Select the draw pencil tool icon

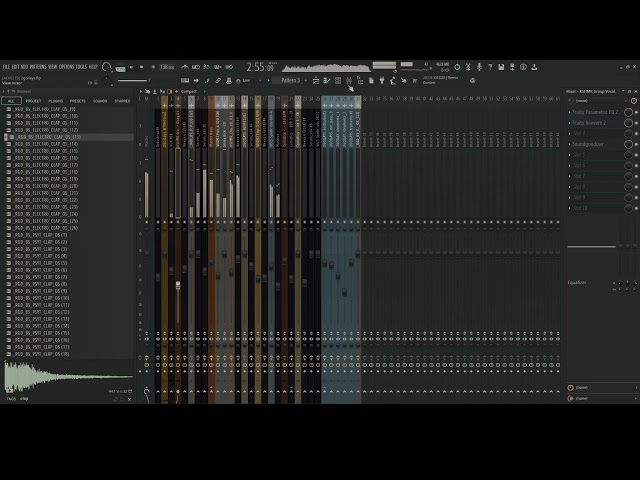(x=207, y=80)
